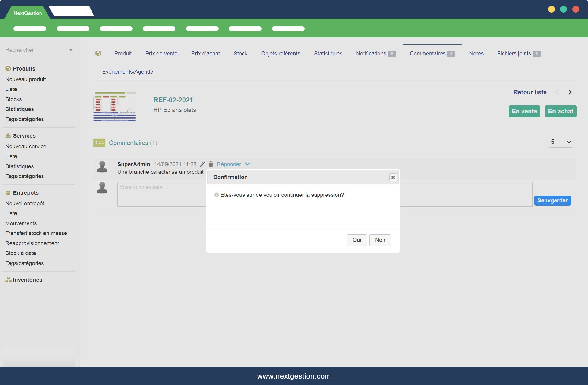588x385 pixels.
Task: Click the trash delete comment icon
Action: click(211, 164)
